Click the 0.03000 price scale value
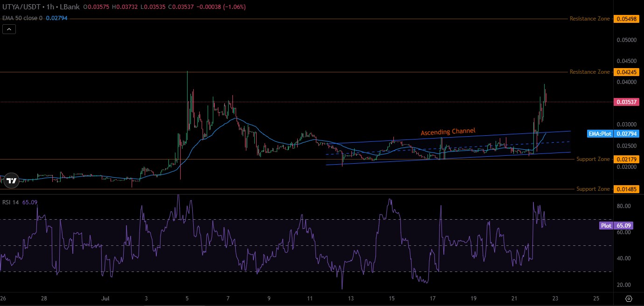Screen dimensions: 644x306 (627, 125)
